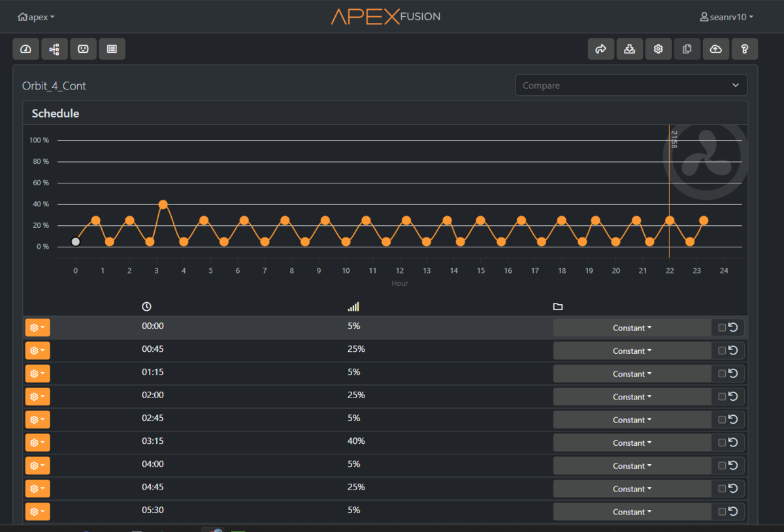Image resolution: width=784 pixels, height=532 pixels.
Task: Click the list view toolbar icon
Action: coord(112,49)
